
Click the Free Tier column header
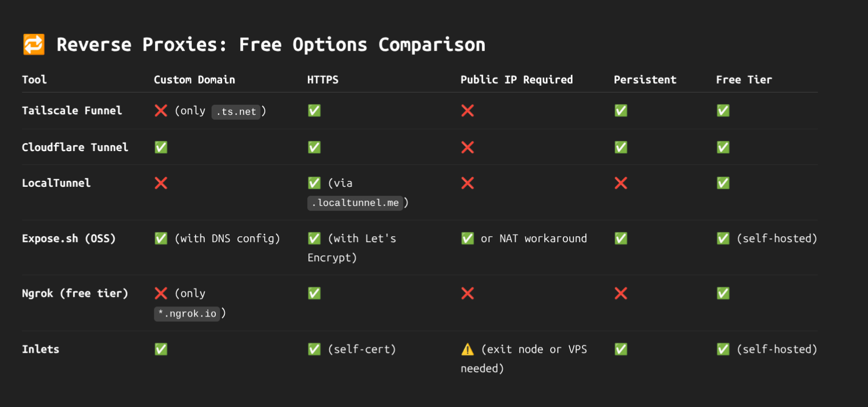tap(744, 80)
